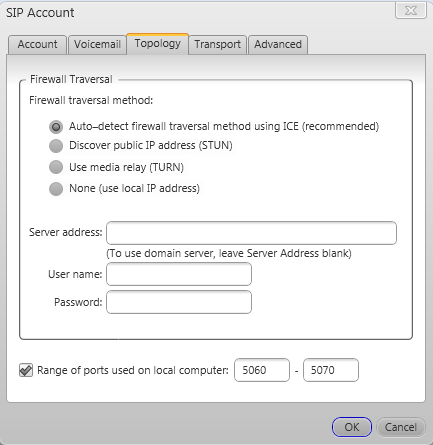The image size is (433, 445).
Task: Close the SIP Account dialog window
Action: 411,11
